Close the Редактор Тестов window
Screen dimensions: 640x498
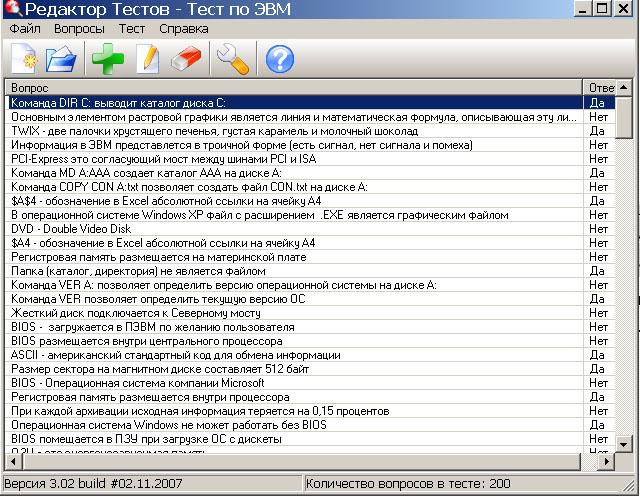(623, 8)
